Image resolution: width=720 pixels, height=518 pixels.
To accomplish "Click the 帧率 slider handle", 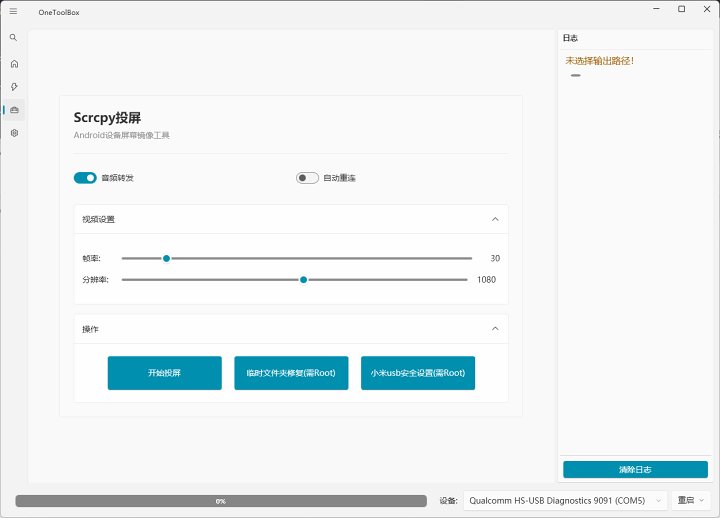I will click(167, 258).
